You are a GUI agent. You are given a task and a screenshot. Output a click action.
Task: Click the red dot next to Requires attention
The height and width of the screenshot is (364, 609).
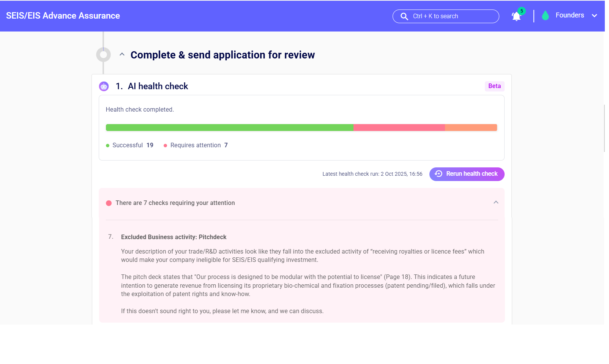166,145
